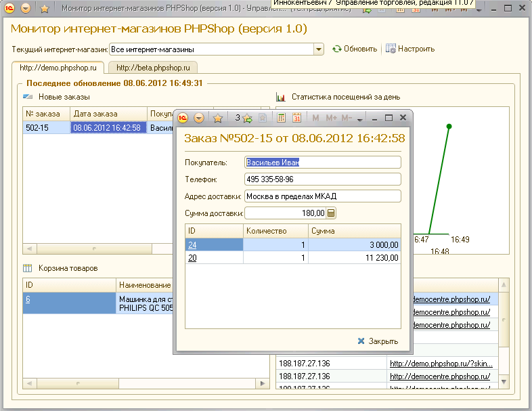
Task: Click Сумма column header in dialog
Action: [355, 231]
